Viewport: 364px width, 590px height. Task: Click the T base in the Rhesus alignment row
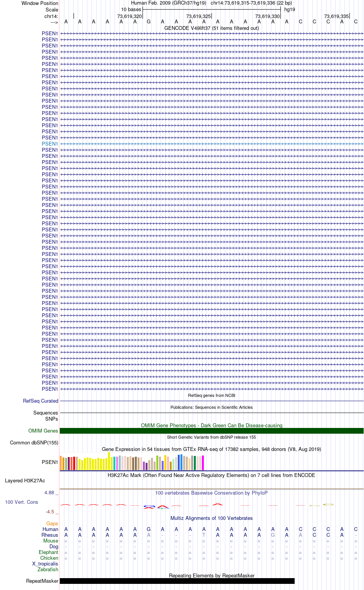pyautogui.click(x=204, y=535)
